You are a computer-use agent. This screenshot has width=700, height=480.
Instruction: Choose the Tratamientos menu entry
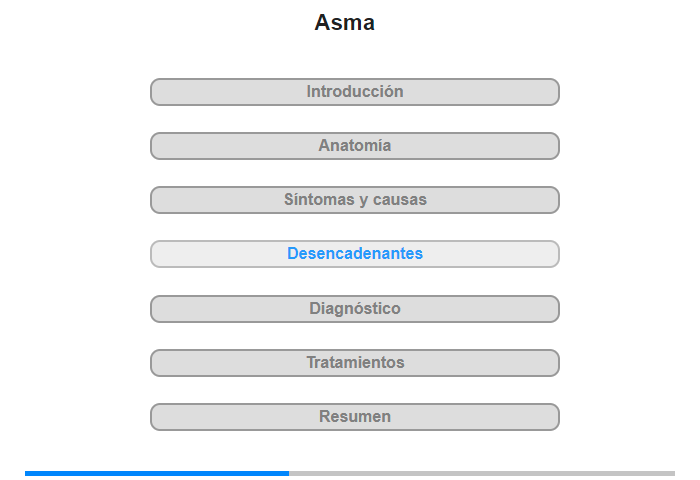click(x=355, y=363)
